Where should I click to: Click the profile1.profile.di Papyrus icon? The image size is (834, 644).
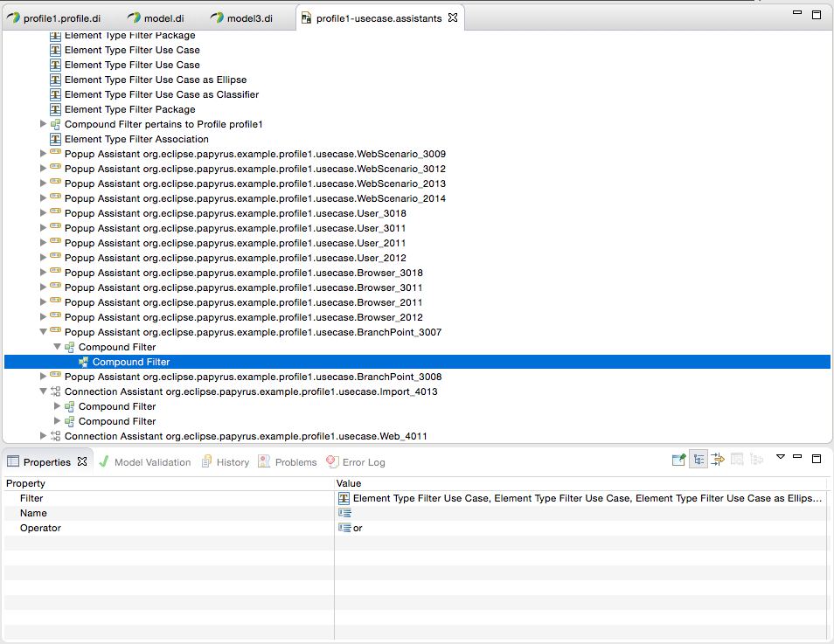(13, 17)
